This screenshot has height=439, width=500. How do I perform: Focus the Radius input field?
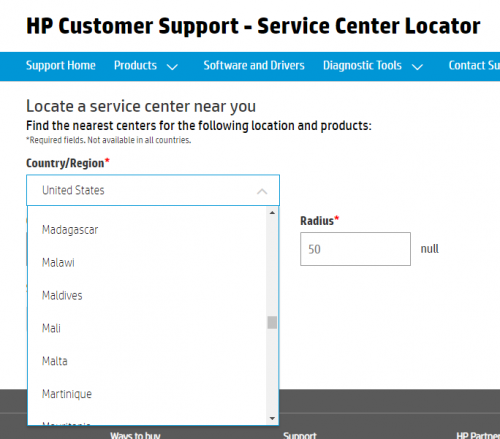click(355, 249)
